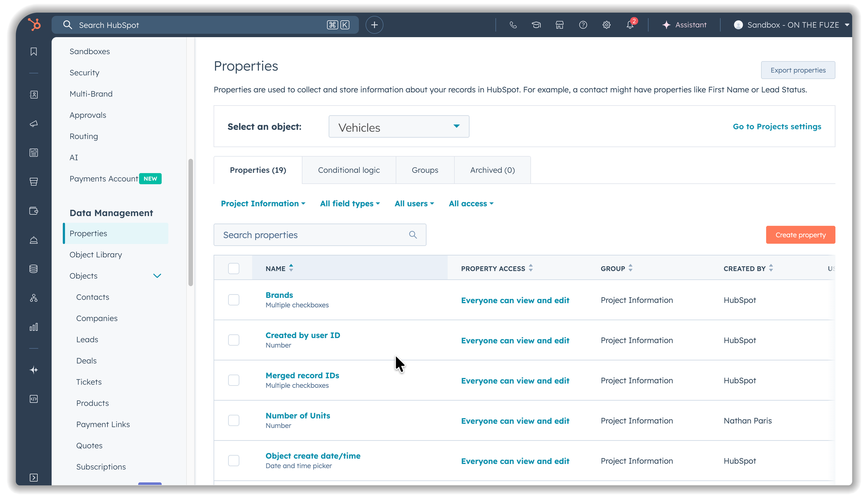Image resolution: width=868 pixels, height=498 pixels.
Task: Click the Create property button
Action: [800, 235]
